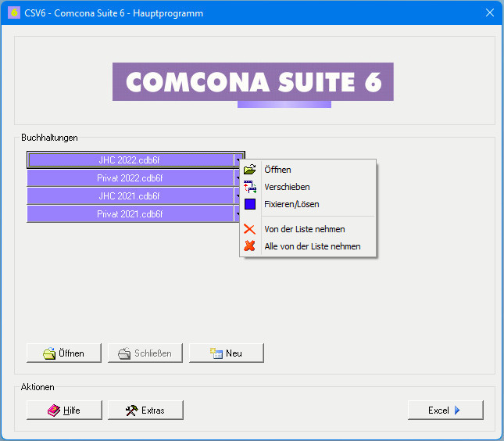This screenshot has width=504, height=441.
Task: Click the folder icon on the Öffnen button
Action: 49,353
